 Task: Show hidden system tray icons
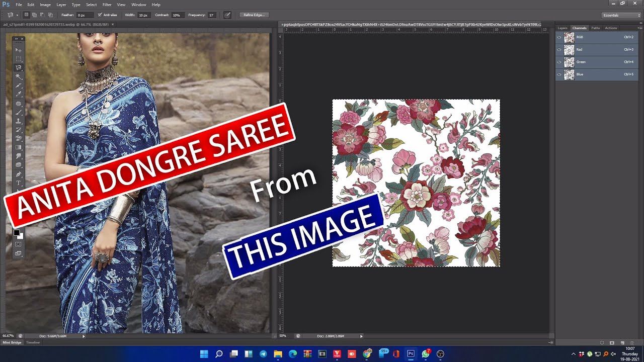573,354
